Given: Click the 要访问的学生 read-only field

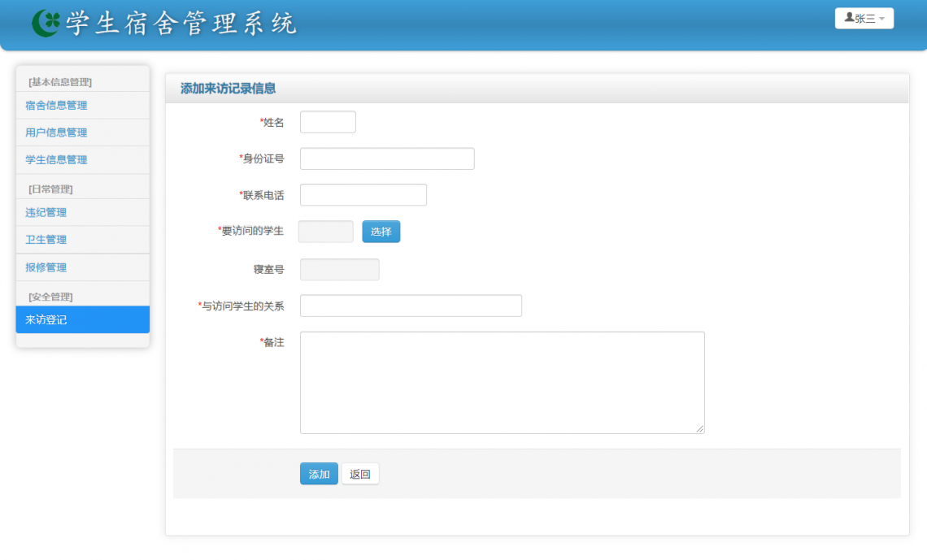Looking at the screenshot, I should pos(326,232).
